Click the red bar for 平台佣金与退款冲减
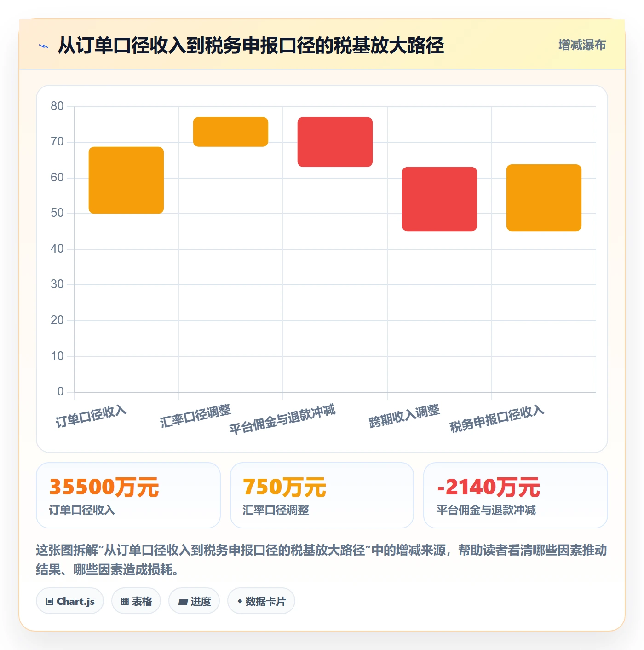644x650 pixels. click(x=335, y=142)
